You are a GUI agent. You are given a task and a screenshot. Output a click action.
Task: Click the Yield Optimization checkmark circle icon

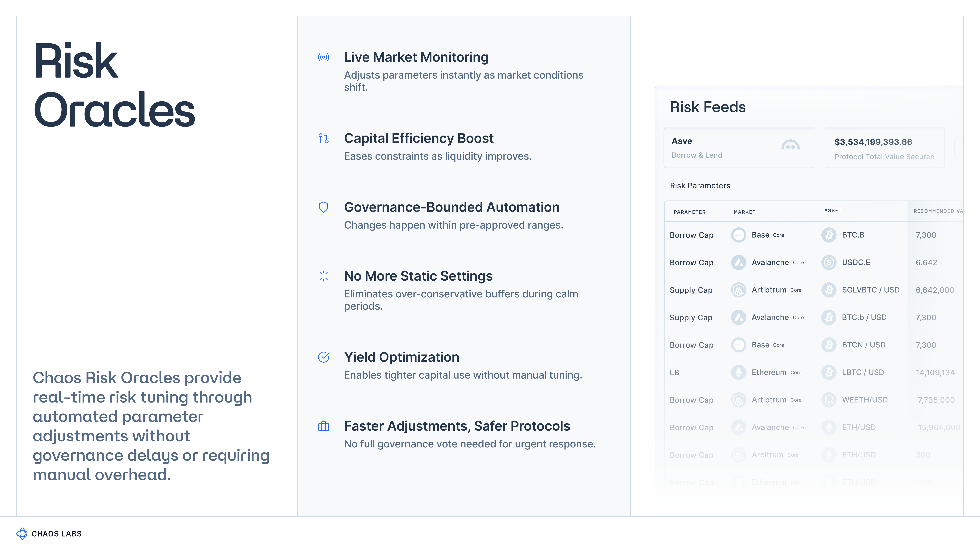(x=323, y=357)
